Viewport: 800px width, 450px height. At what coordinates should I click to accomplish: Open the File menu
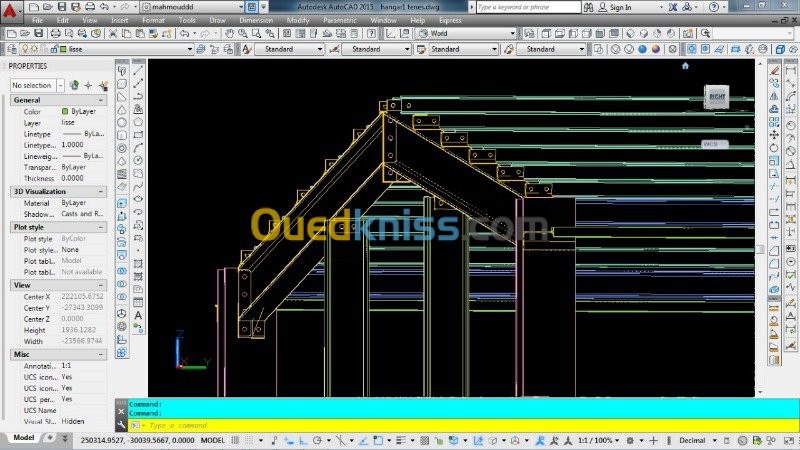(38, 20)
